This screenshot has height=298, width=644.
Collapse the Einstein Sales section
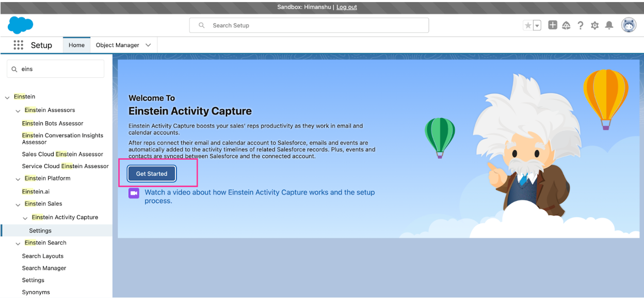18,204
